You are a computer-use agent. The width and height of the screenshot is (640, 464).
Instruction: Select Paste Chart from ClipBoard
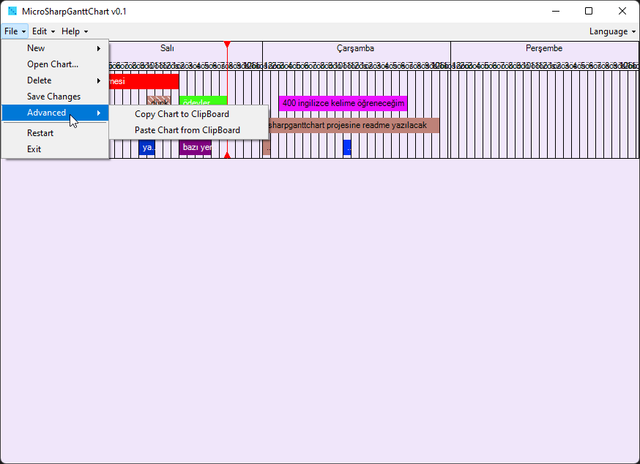tap(187, 130)
